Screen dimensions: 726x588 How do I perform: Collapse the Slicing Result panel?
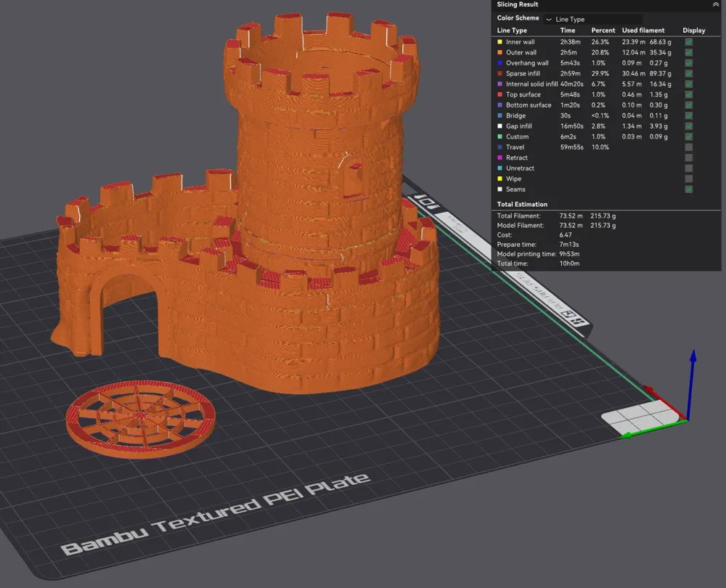point(717,4)
